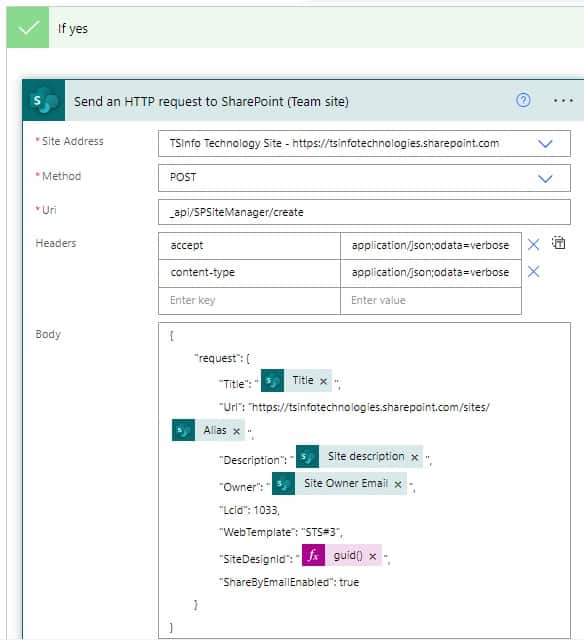Click the "Description" key text
The image size is (584, 640).
tap(253, 460)
